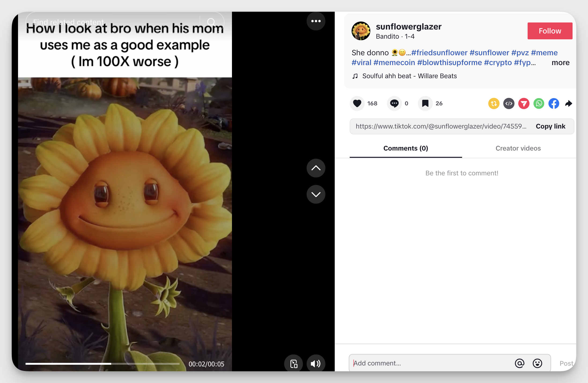Expand the caption with more

560,63
